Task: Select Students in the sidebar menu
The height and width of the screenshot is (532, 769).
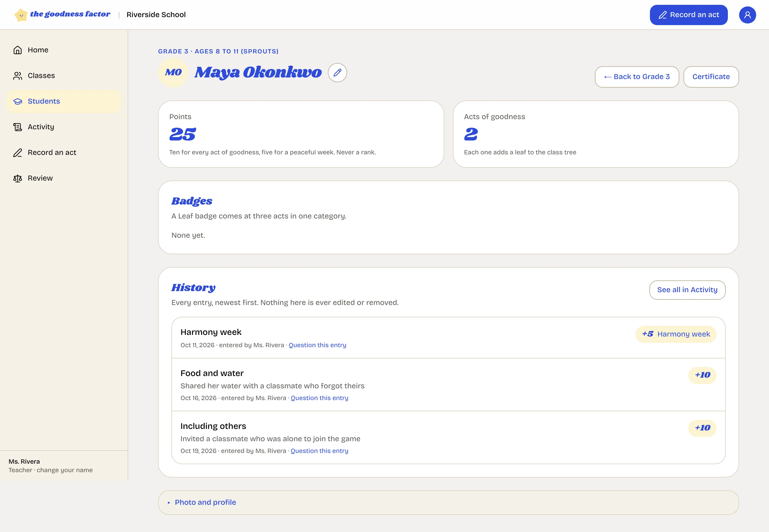Action: click(64, 101)
